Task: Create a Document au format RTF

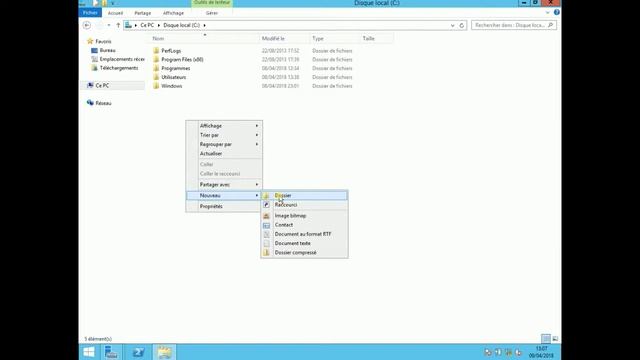Action: (x=304, y=234)
